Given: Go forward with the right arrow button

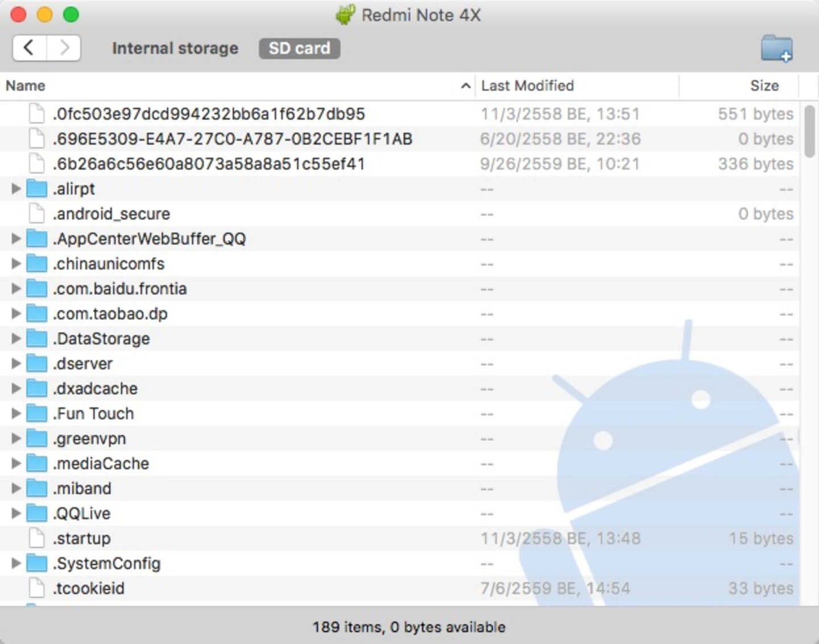Looking at the screenshot, I should coord(64,48).
